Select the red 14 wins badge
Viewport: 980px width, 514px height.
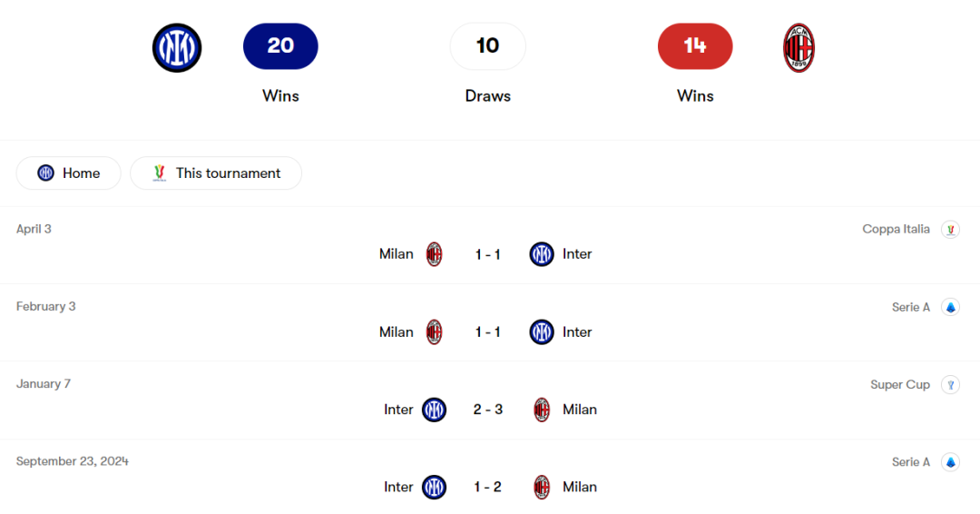(695, 46)
